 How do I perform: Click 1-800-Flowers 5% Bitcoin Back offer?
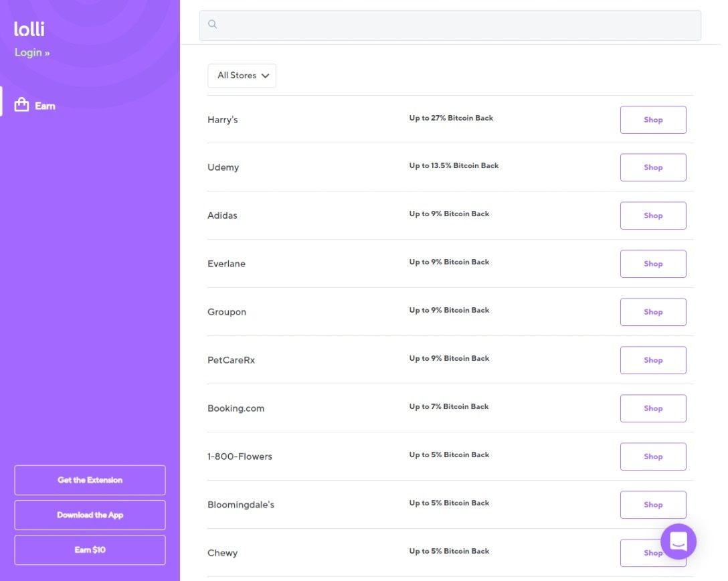pos(449,454)
